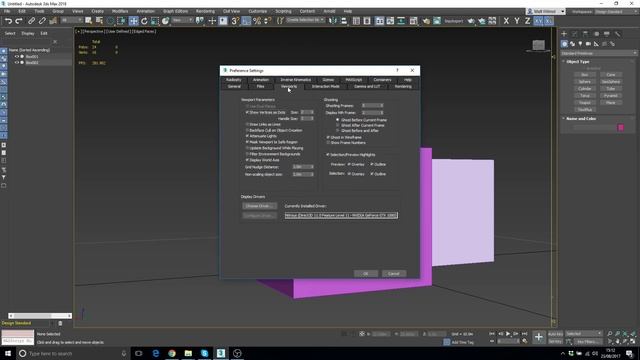Viewport: 640px width, 360px height.
Task: Toggle the 3D Snaps button
Action: tap(235, 21)
